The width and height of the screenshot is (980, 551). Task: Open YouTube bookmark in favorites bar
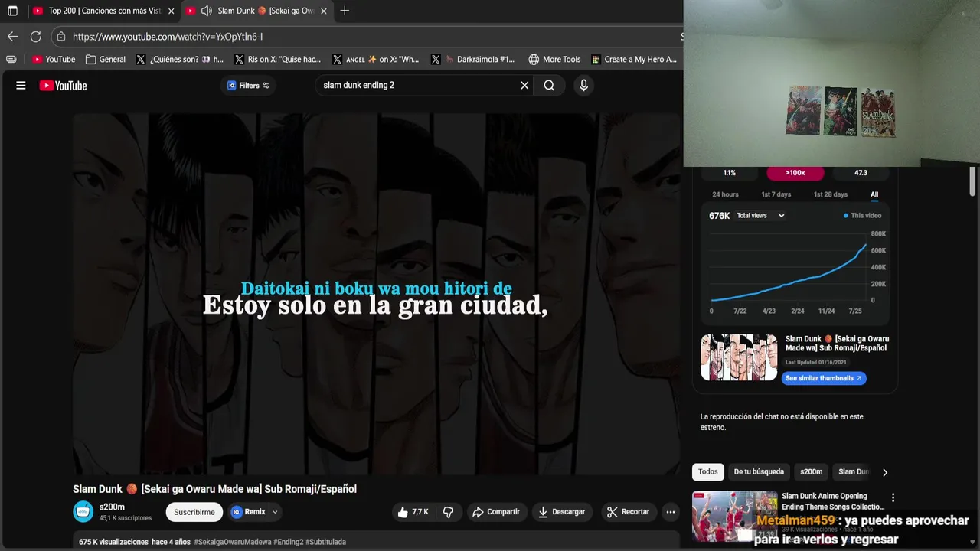click(54, 59)
